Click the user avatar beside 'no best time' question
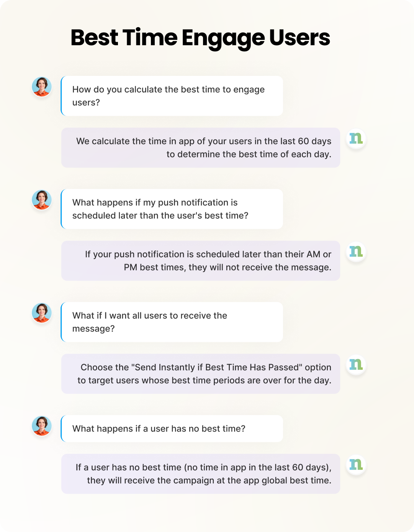414x532 pixels. click(x=41, y=426)
